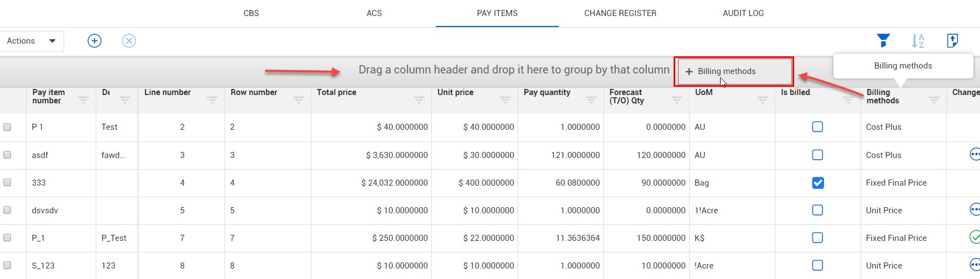Select row checkbox for S_123
Screen dimensions: 980x279
(7, 265)
